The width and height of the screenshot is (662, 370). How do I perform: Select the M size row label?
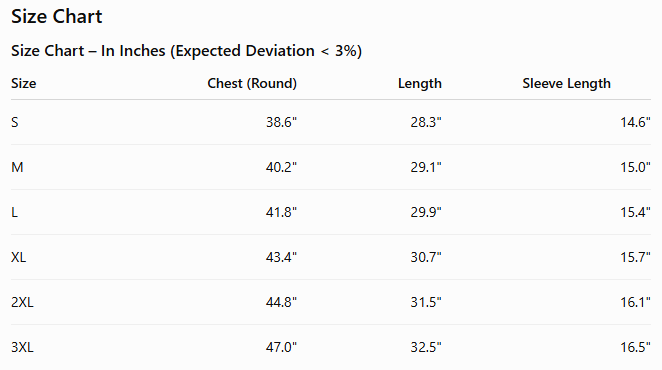pos(17,167)
